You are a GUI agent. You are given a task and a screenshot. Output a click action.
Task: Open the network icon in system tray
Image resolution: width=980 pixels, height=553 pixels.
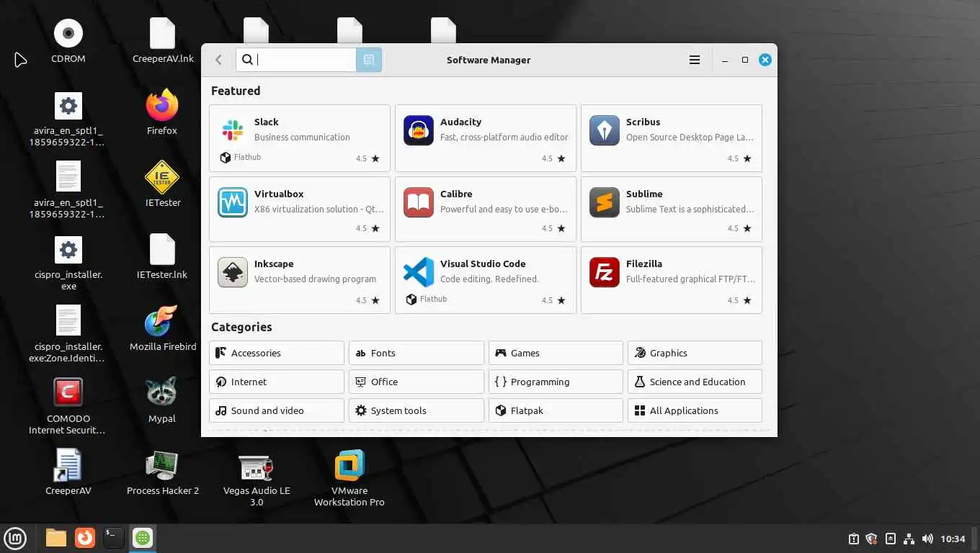point(909,539)
